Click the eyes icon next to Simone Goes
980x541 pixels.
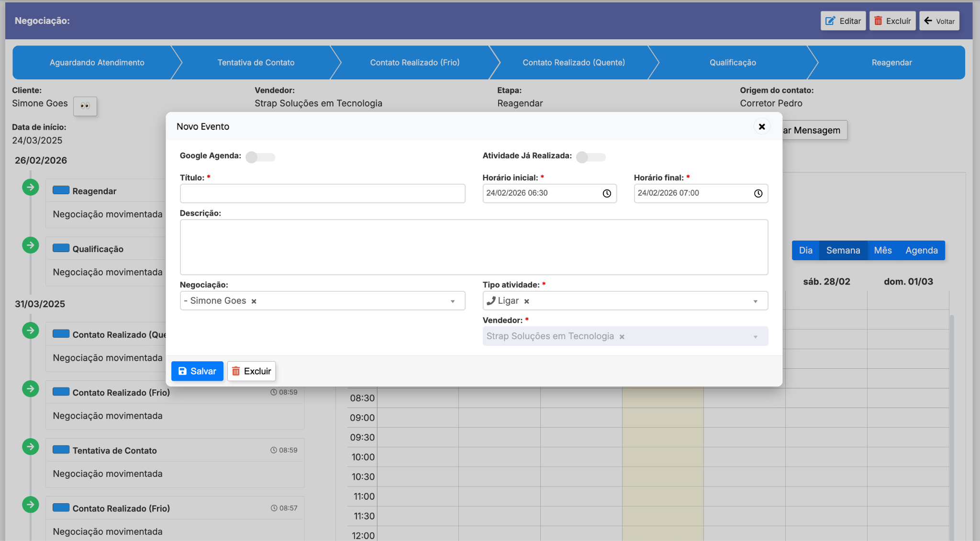(x=85, y=106)
